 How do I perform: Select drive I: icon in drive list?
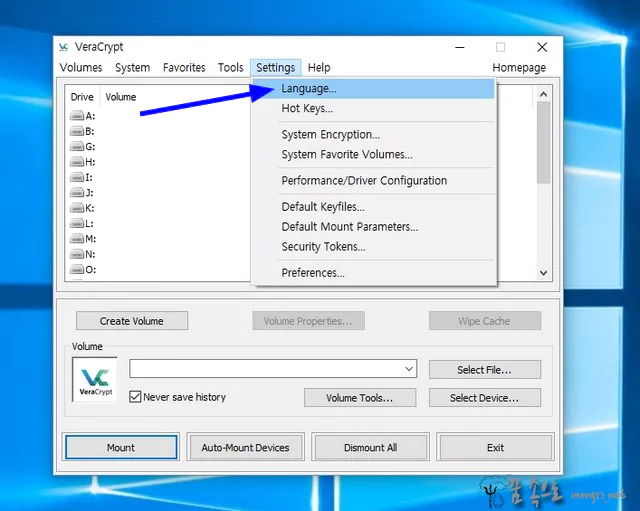click(x=77, y=178)
